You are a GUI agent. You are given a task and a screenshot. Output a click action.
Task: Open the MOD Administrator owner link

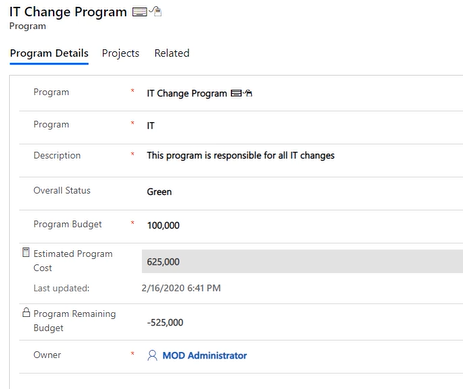click(204, 356)
